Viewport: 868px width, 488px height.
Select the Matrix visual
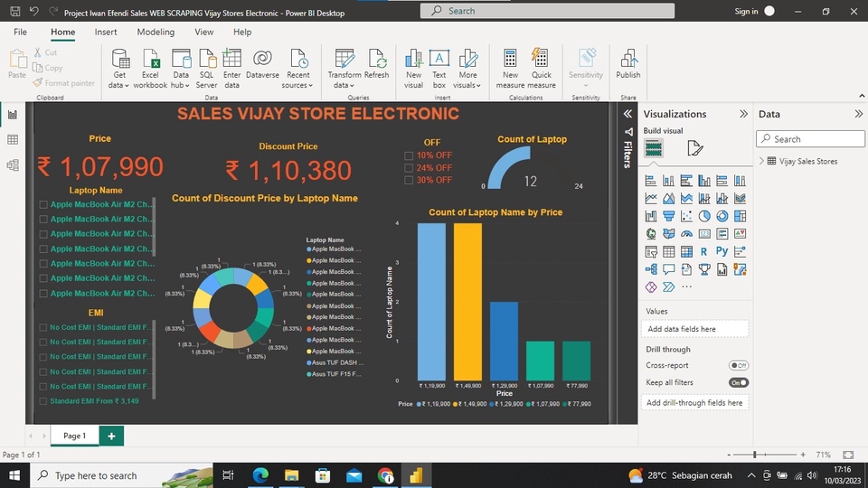[x=686, y=252]
